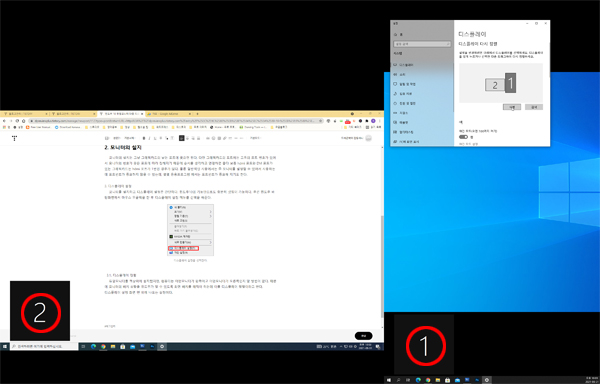Select the context-menu image in the blog post
The height and width of the screenshot is (384, 600).
(191, 230)
